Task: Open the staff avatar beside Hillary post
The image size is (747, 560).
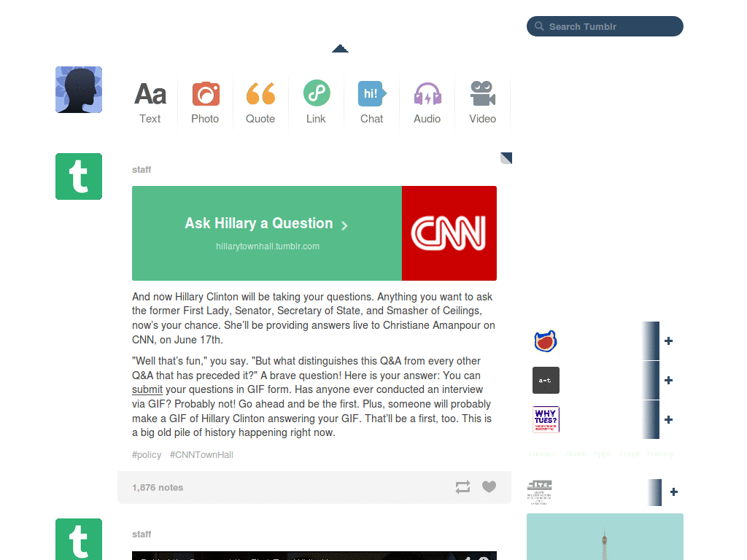Action: (79, 176)
